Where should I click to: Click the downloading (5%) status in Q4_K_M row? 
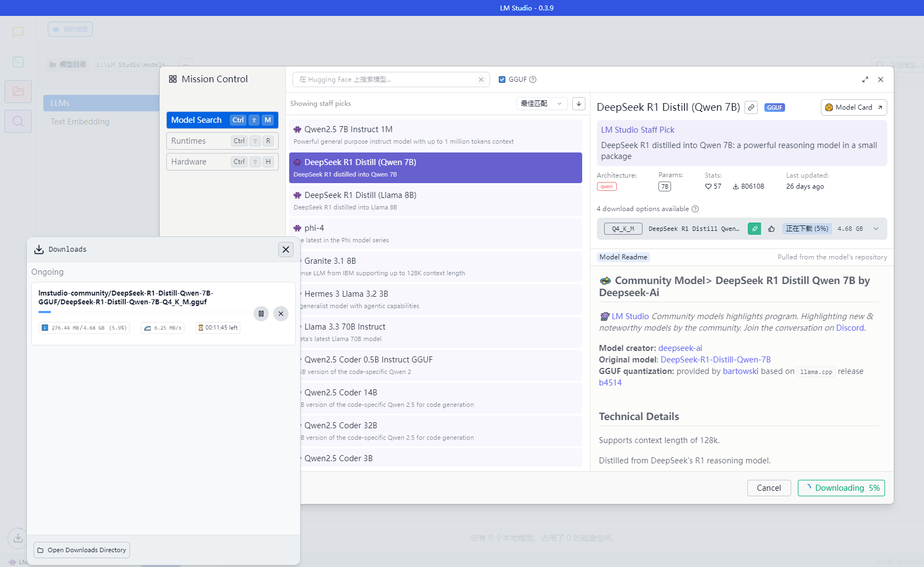(x=807, y=229)
